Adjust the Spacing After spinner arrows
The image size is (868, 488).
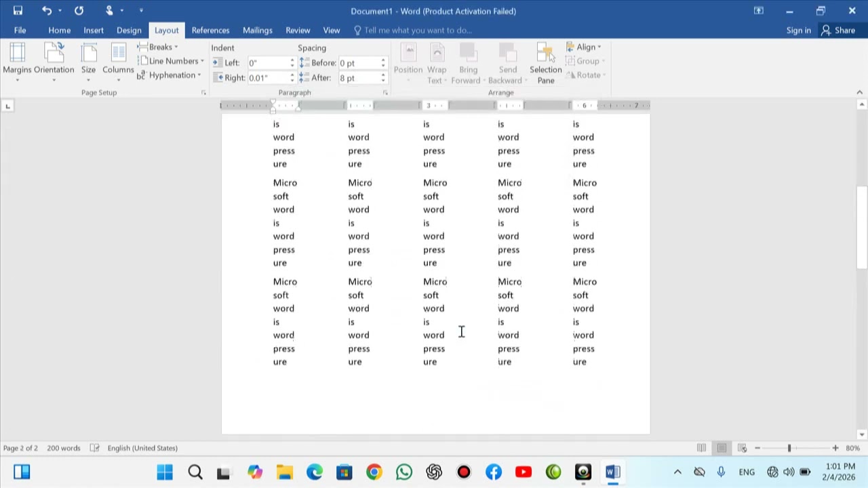coord(383,78)
